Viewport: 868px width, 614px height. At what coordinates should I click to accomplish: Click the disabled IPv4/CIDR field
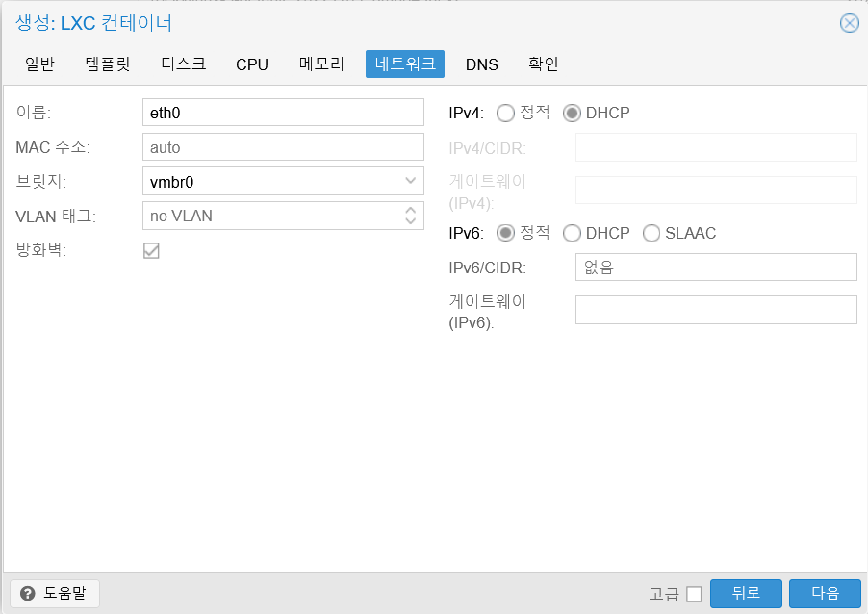(716, 147)
